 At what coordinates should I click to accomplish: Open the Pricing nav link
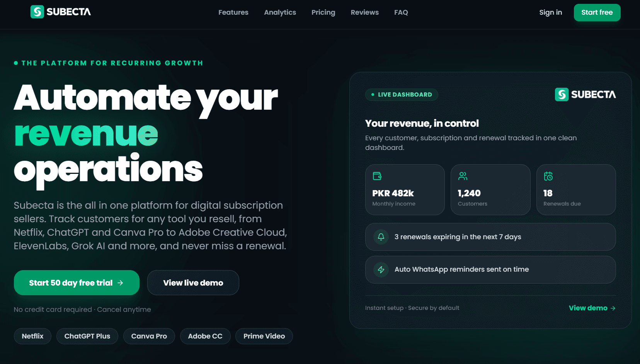(x=323, y=12)
